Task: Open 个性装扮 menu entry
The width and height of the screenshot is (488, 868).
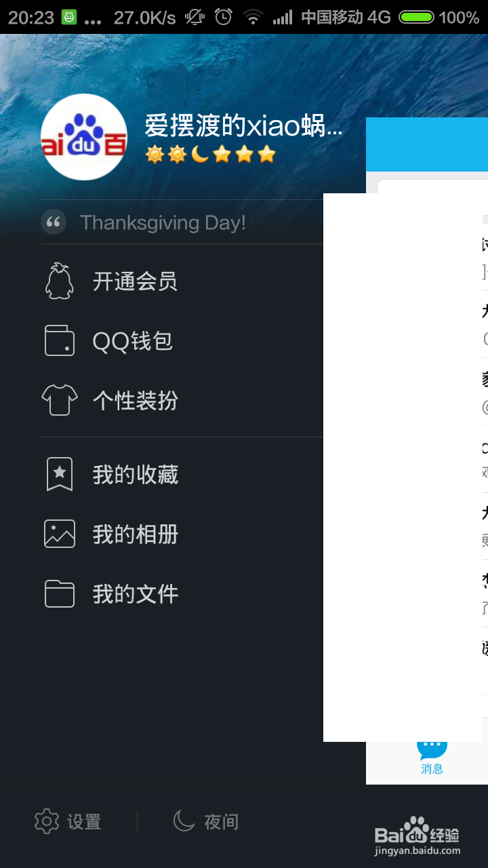Action: (x=136, y=401)
